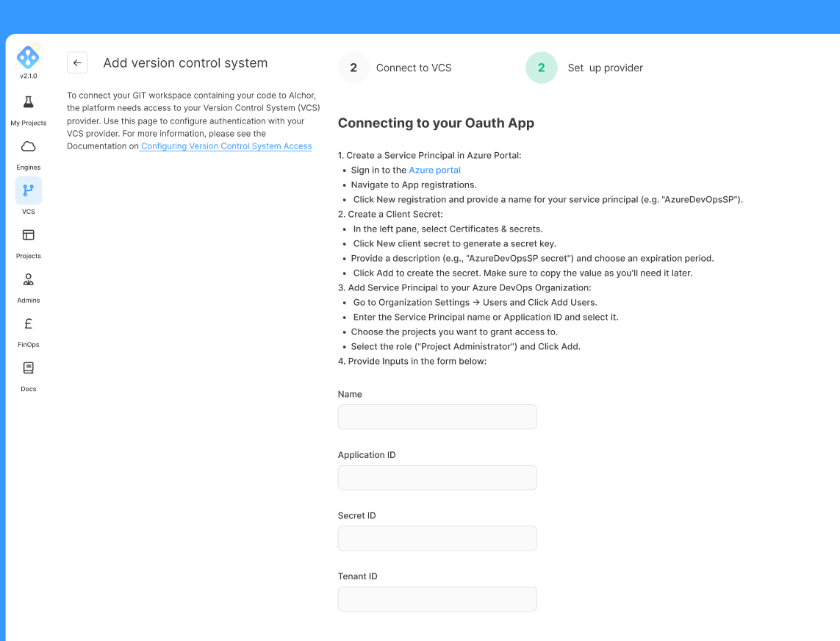This screenshot has width=840, height=641.
Task: Open Docs book icon
Action: tap(29, 368)
